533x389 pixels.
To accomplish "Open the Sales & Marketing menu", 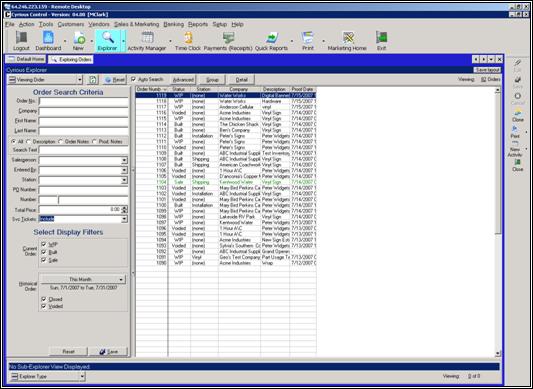I will point(136,24).
